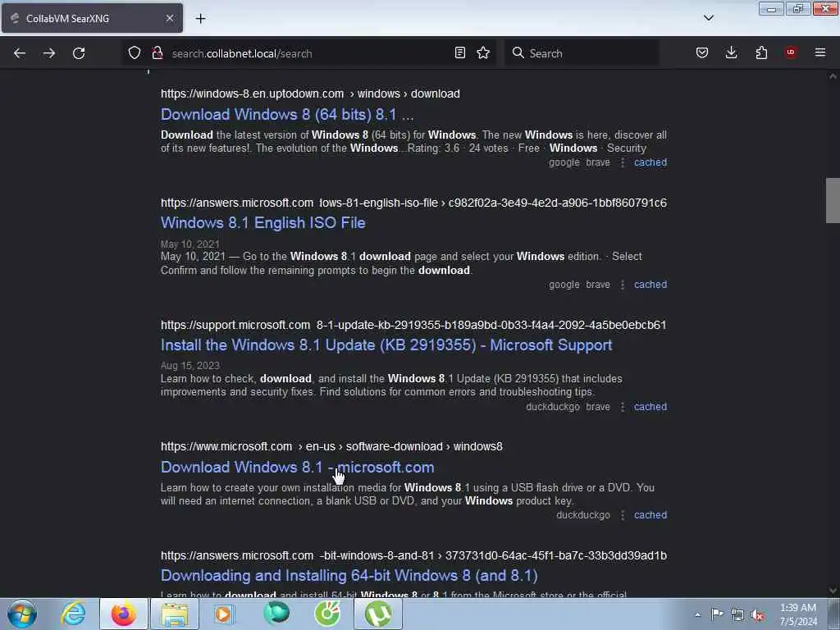Open the Firefox downloads panel
This screenshot has height=630, width=840.
[x=731, y=52]
